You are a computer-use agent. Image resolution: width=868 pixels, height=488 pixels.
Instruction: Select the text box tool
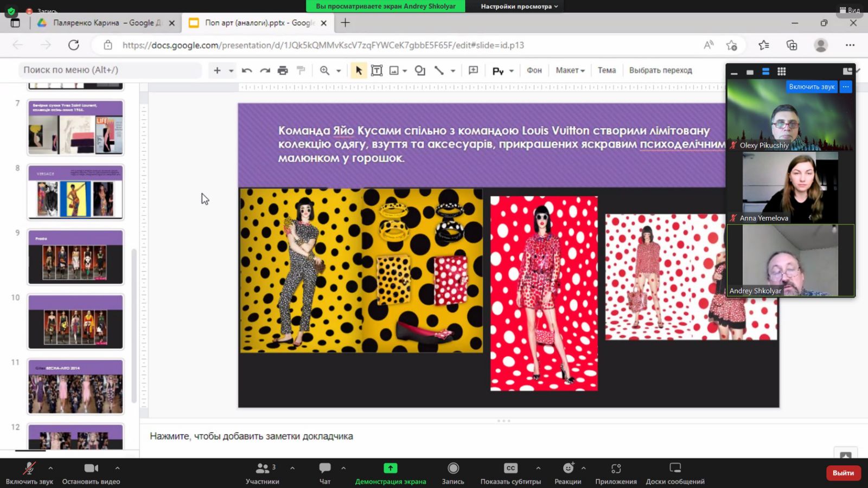coord(376,70)
